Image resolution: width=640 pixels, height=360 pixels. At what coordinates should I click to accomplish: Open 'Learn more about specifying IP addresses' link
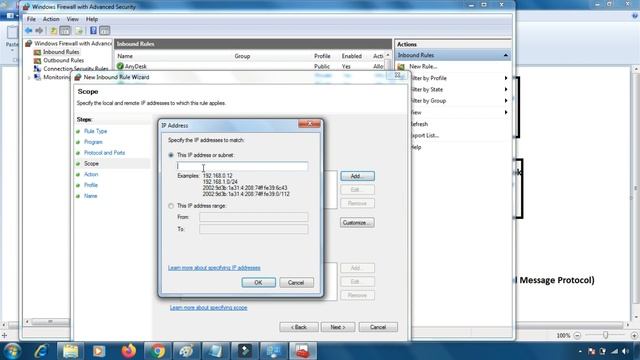click(x=214, y=268)
